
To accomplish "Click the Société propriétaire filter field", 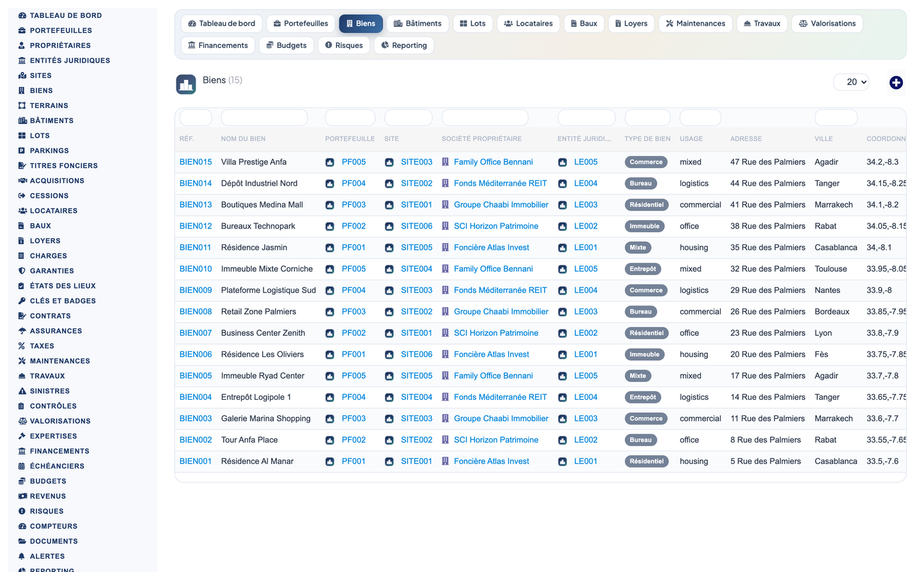I will [485, 118].
